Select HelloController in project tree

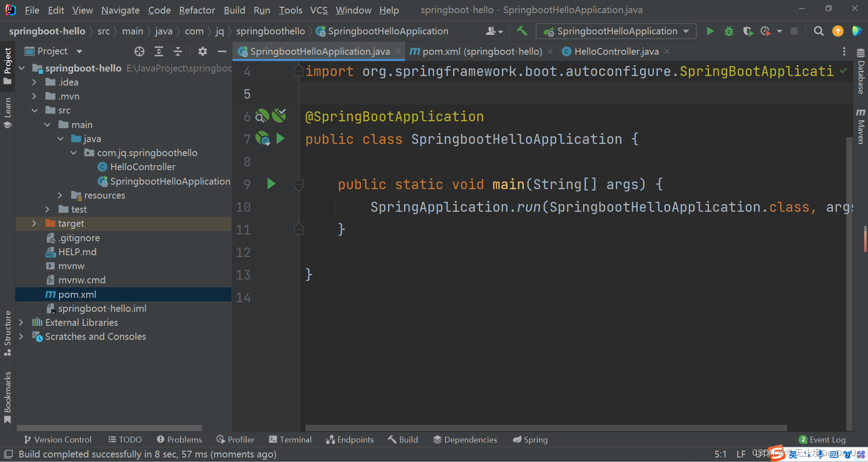point(142,167)
